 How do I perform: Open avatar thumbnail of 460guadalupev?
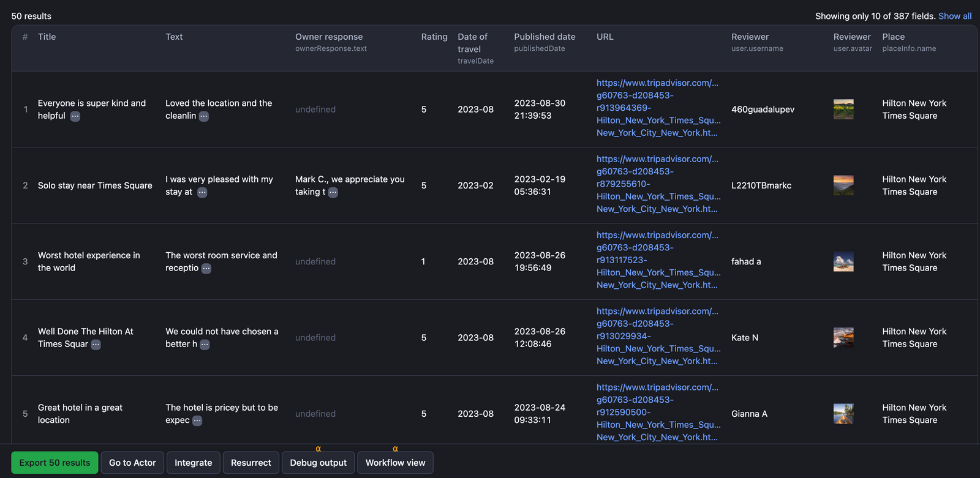click(843, 110)
